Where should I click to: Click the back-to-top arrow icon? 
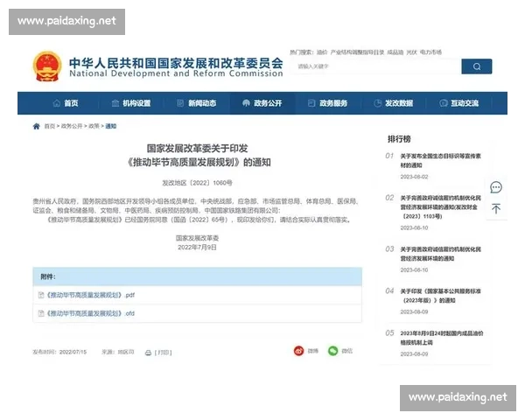point(496,208)
